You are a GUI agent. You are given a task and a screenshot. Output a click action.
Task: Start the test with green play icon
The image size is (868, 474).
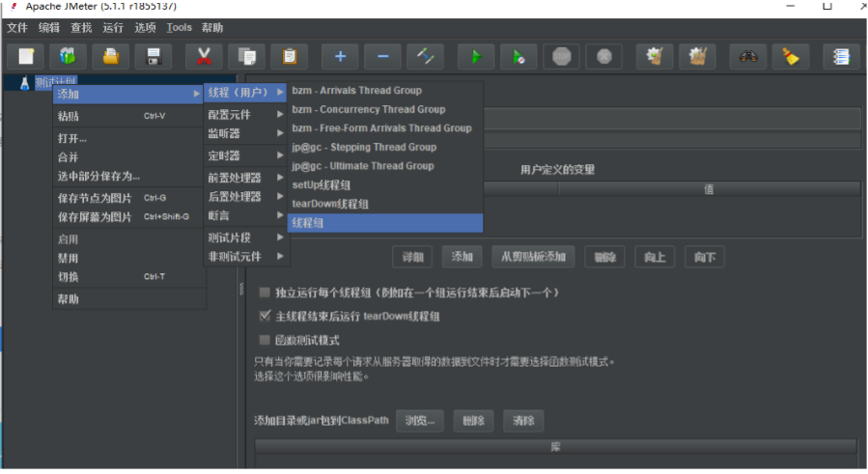tap(476, 57)
